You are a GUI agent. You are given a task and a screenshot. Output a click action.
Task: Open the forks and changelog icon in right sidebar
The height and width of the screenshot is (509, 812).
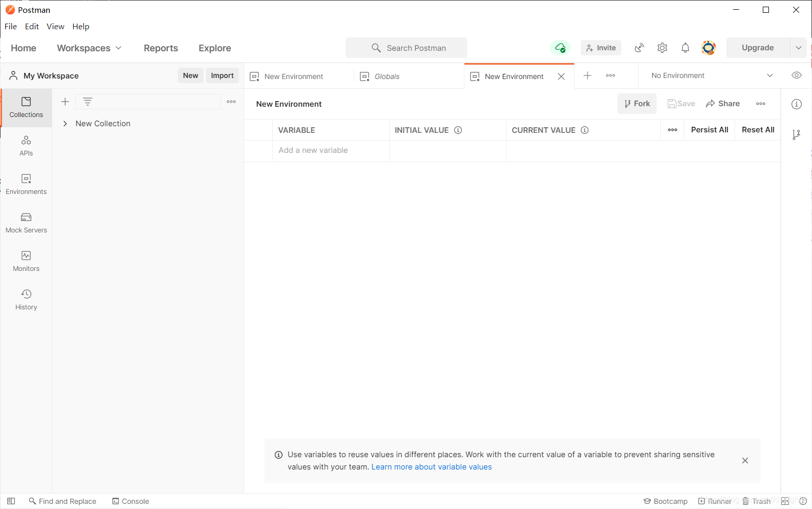click(796, 135)
